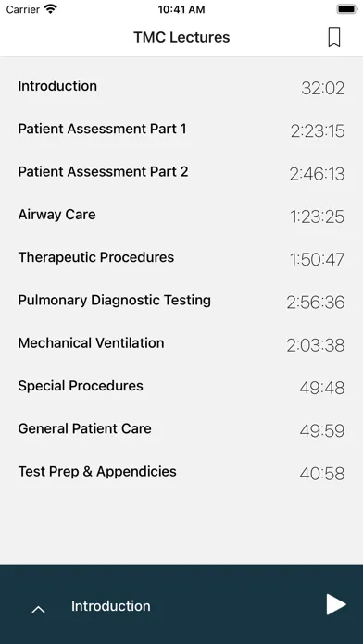Open the Introduction lecture
Viewport: 363px width, 644px height.
click(x=181, y=87)
